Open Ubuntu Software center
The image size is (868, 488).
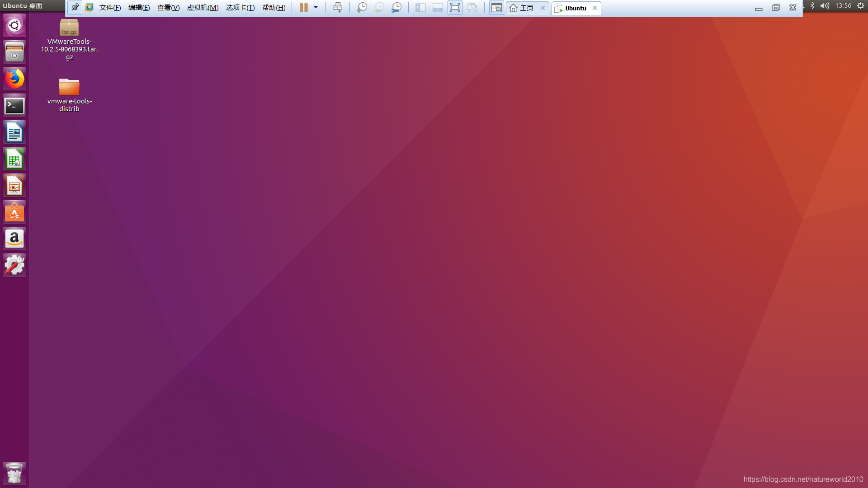tap(14, 212)
